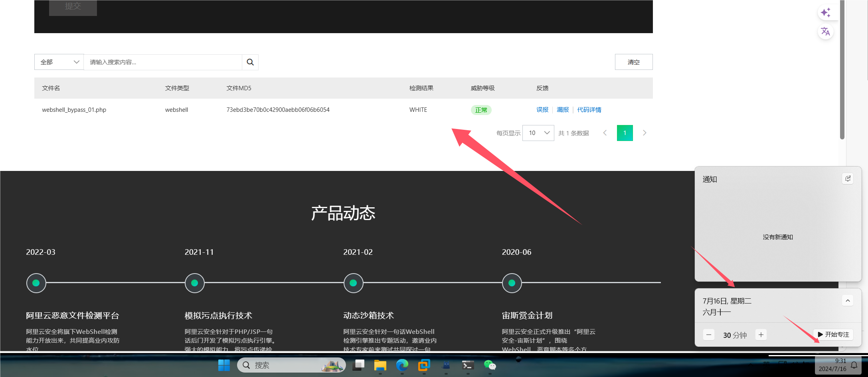
Task: Click the 2020-06 timeline marker dot
Action: tap(512, 283)
